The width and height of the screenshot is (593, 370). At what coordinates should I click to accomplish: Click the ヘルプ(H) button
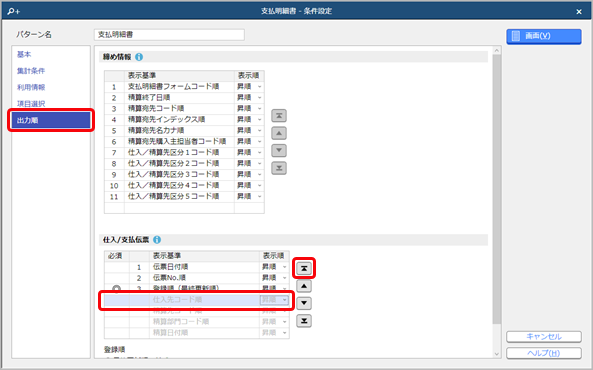(x=544, y=353)
